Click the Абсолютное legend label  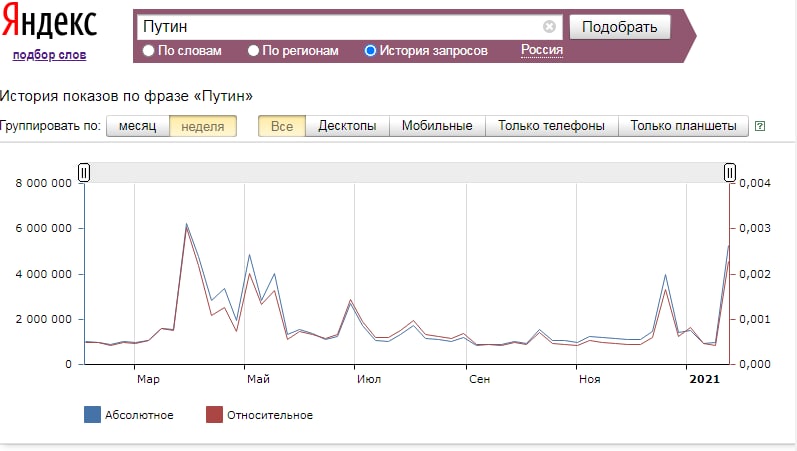139,415
